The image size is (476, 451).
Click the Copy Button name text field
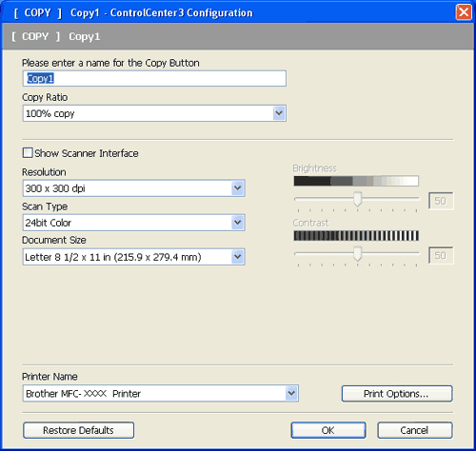[x=154, y=78]
